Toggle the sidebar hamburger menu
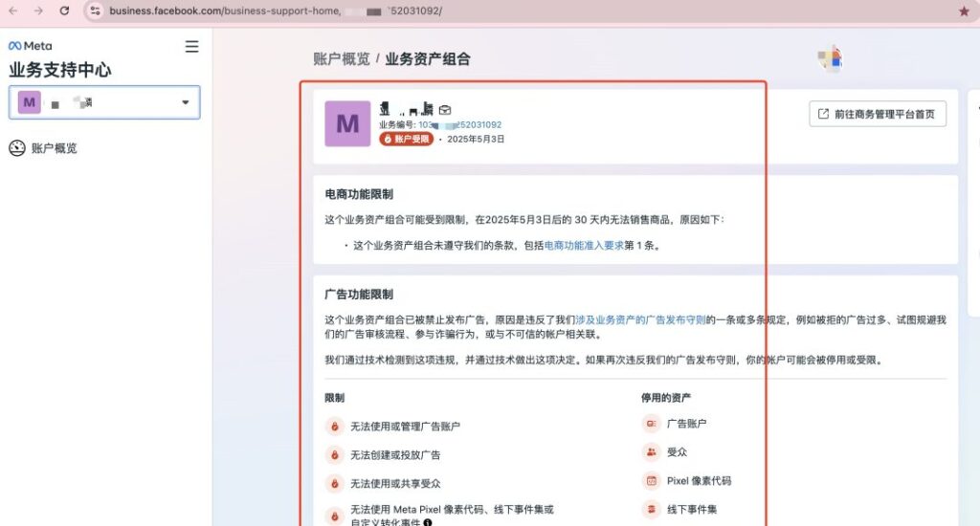980x526 pixels. 191,46
